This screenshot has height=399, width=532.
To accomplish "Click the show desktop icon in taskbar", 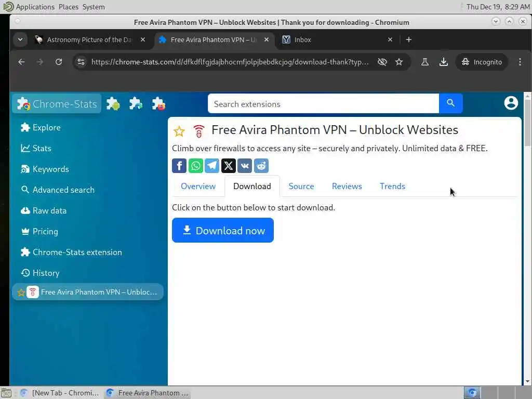I will 6,393.
